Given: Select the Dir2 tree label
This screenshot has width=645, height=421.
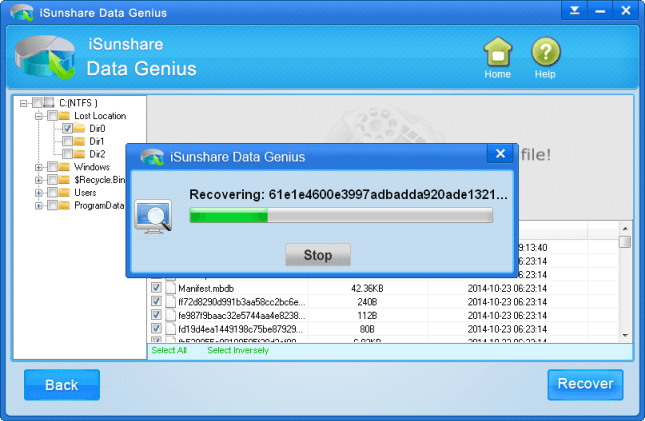Looking at the screenshot, I should coord(97,154).
